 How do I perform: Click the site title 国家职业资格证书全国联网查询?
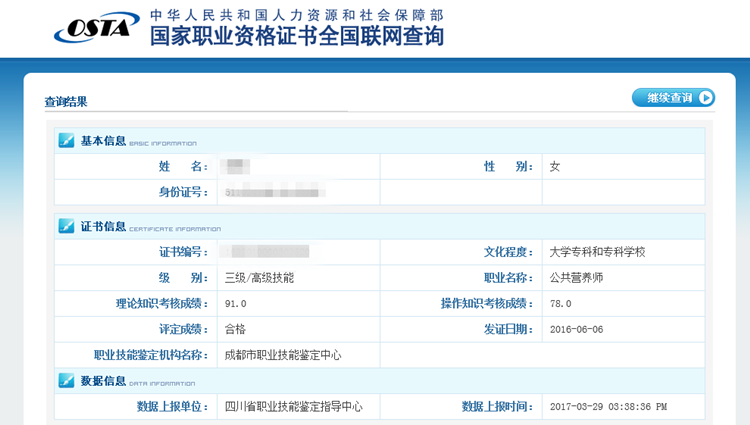[x=297, y=36]
